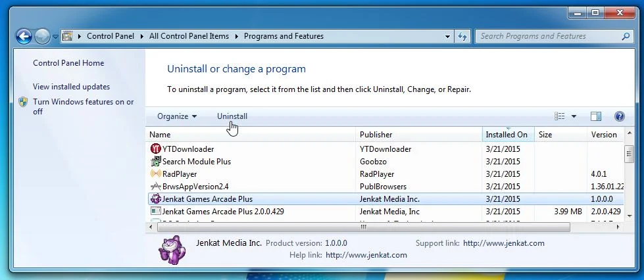Screen dimensions: 644x280
Task: Select the All Control Panel Items breadcrumb
Action: coord(189,36)
